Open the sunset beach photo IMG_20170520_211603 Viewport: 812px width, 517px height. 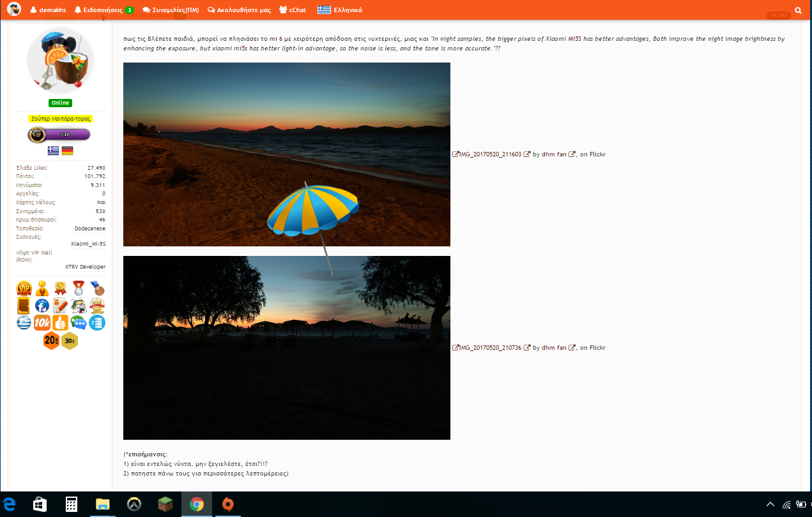click(286, 154)
